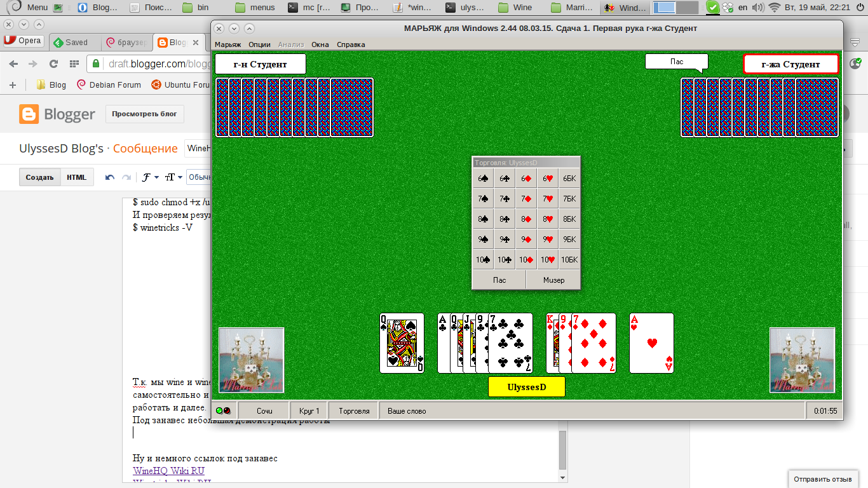
Task: Bid 6 hearts in the bidding grid
Action: 548,179
